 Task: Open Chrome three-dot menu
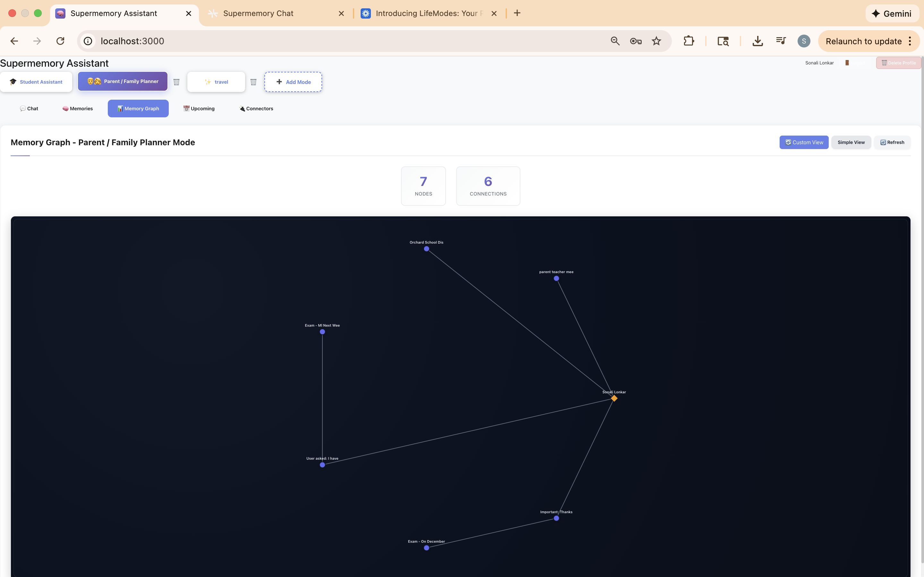910,41
